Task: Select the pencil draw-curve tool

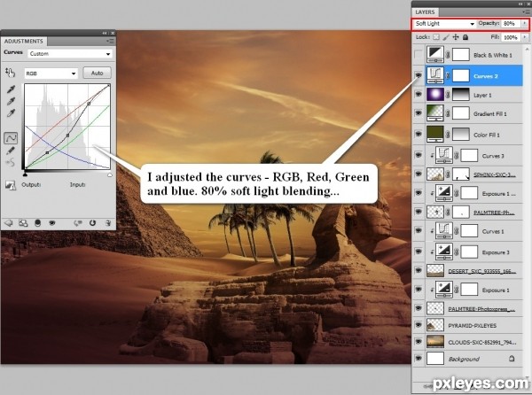Action: point(11,151)
